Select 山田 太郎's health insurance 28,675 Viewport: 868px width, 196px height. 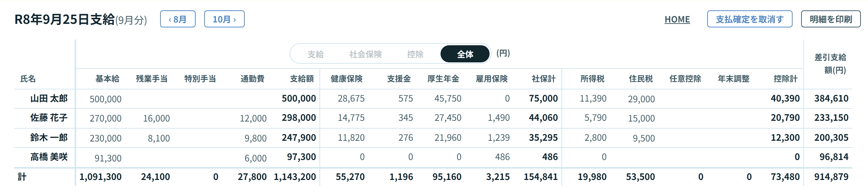tap(351, 98)
